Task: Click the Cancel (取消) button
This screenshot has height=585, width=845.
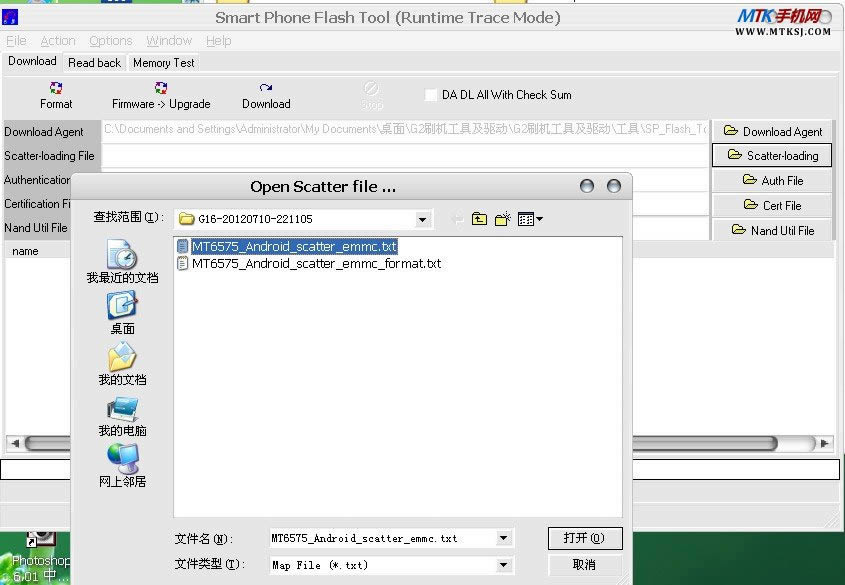Action: (x=585, y=565)
